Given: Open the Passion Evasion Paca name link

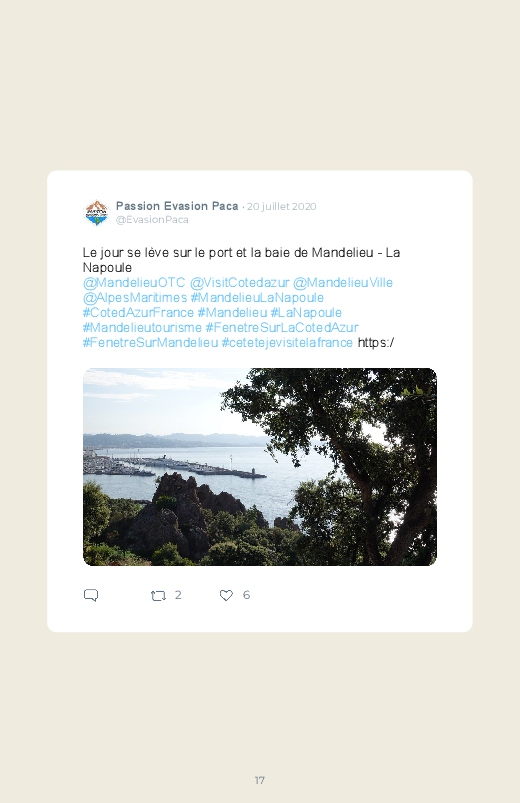Looking at the screenshot, I should 177,206.
